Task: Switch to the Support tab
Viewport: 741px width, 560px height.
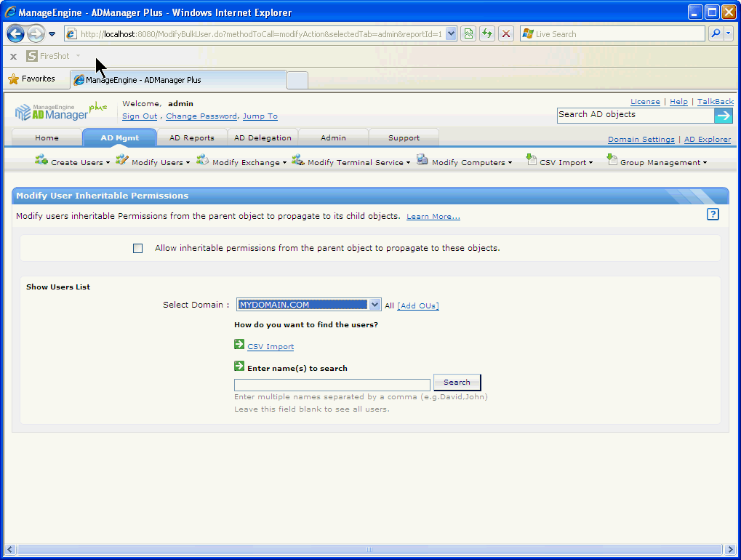Action: pyautogui.click(x=404, y=137)
